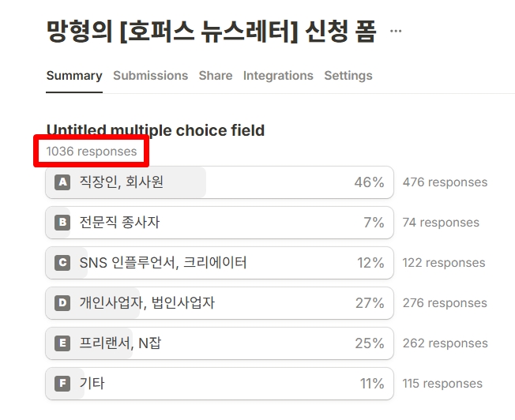Viewport: 515px width, 420px height.
Task: Click the SNS 인플루언서, 크리에이터 row
Action: tap(219, 263)
